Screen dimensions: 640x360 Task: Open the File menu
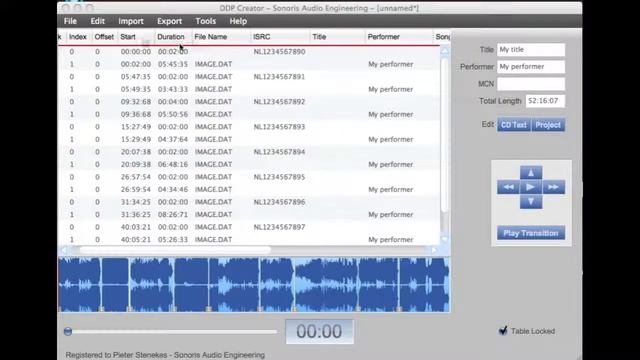pos(70,21)
